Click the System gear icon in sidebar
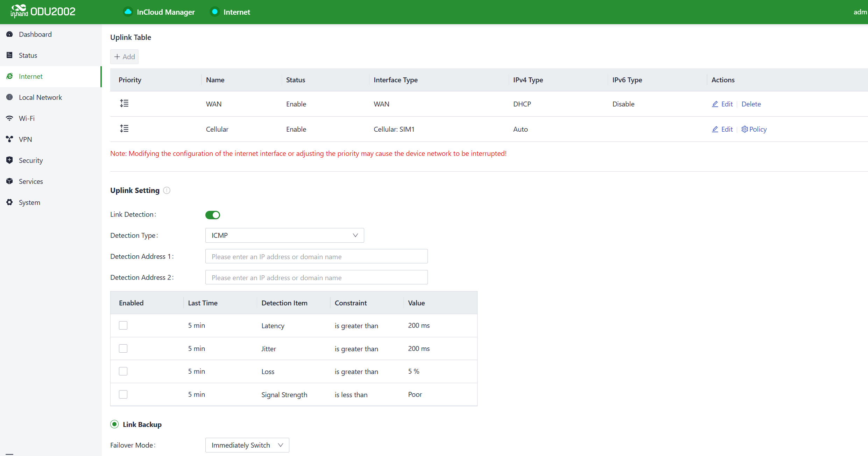 pos(9,202)
